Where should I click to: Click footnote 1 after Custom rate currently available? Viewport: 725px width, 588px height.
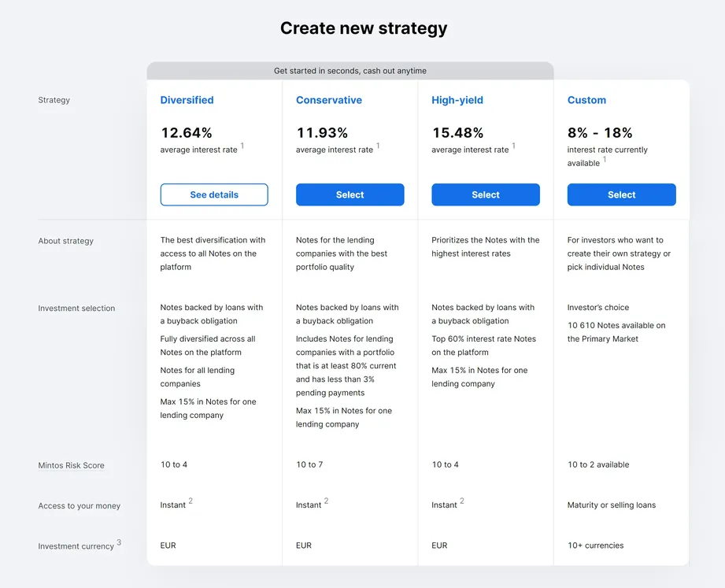pos(605,159)
